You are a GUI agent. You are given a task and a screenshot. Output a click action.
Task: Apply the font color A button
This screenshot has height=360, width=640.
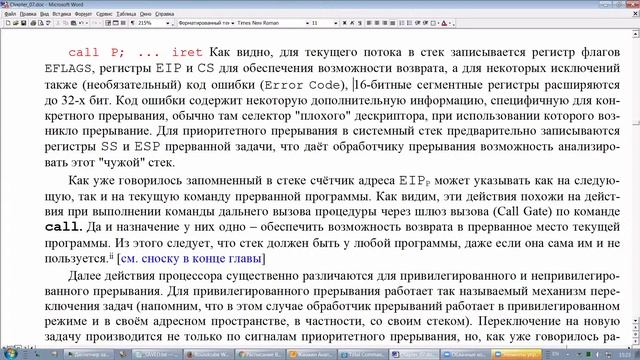click(444, 23)
